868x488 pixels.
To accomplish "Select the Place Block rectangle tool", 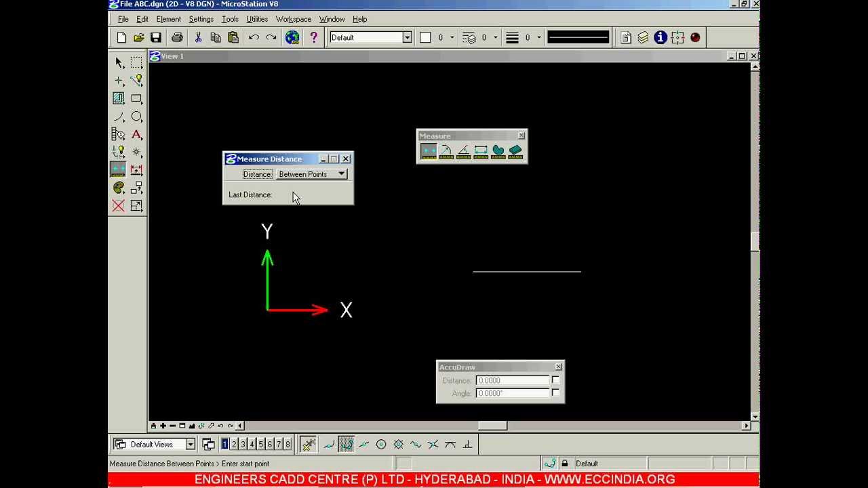I will (x=136, y=98).
